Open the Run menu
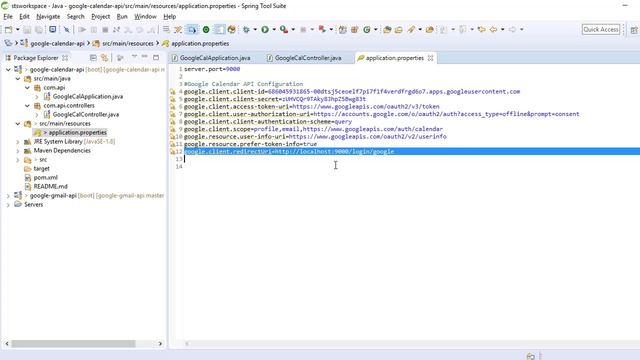This screenshot has height=360, width=640. coord(122,16)
